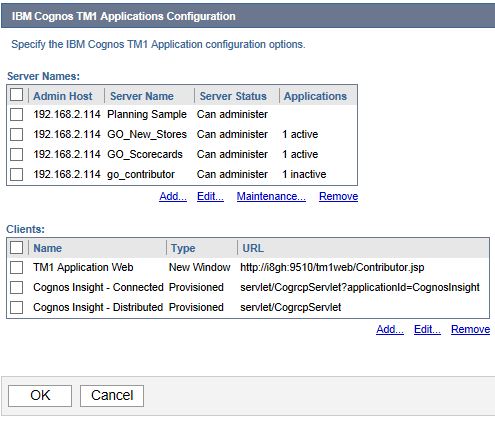Check the TM1 Application Web client checkbox
This screenshot has width=495, height=428.
click(x=16, y=268)
